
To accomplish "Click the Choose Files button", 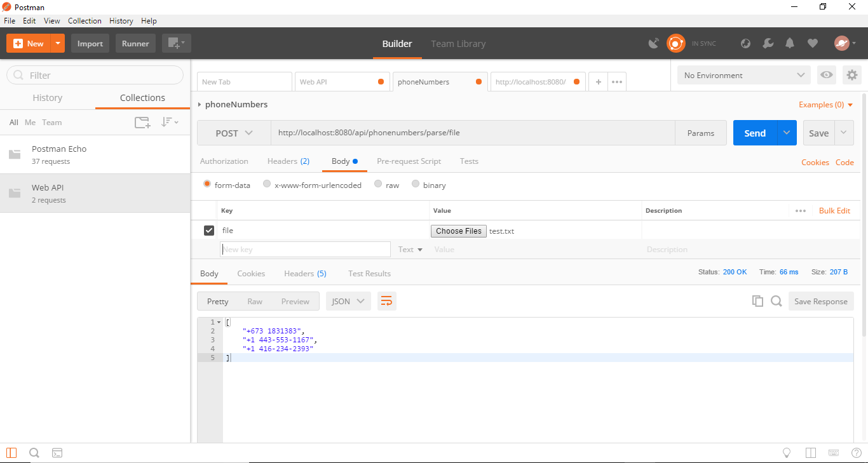I will point(459,231).
